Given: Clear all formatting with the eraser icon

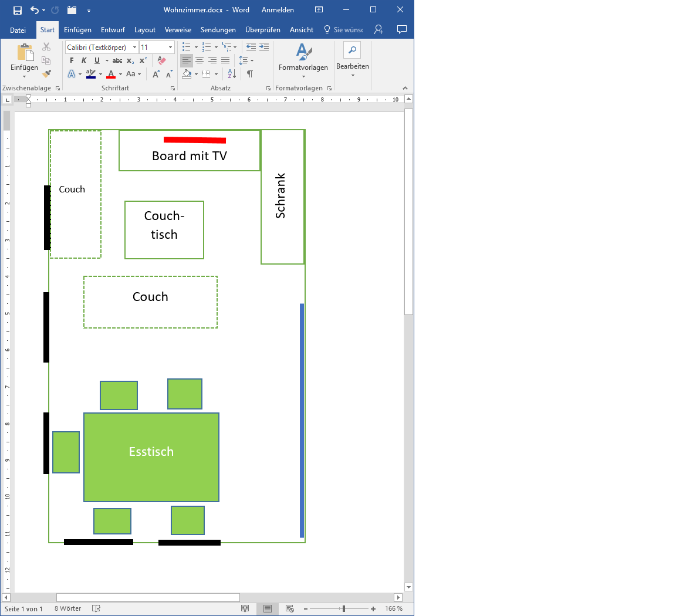Looking at the screenshot, I should tap(161, 60).
